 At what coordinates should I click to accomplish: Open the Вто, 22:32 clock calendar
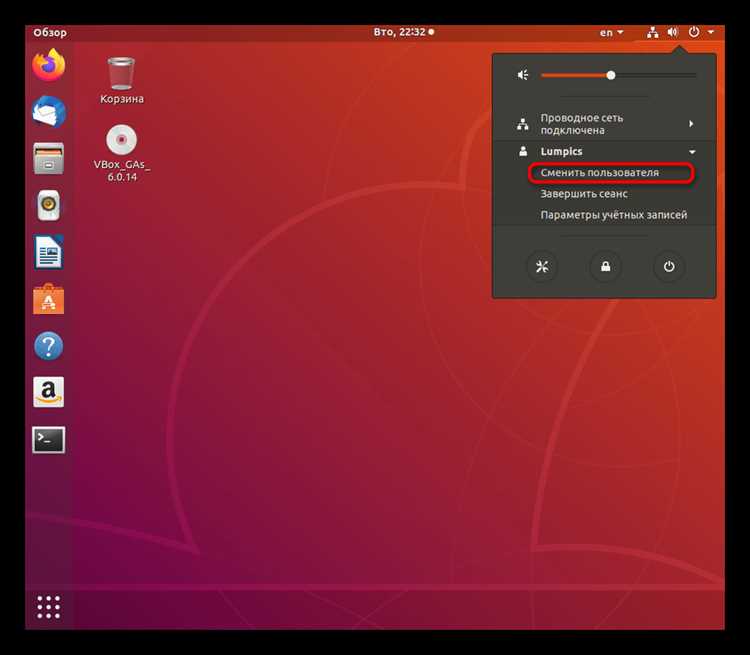(403, 32)
